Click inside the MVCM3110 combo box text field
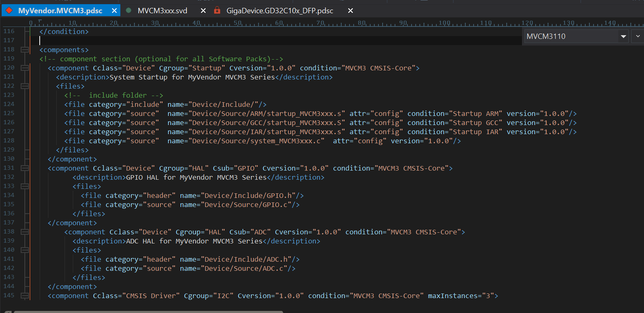Image resolution: width=644 pixels, height=313 pixels. point(570,36)
